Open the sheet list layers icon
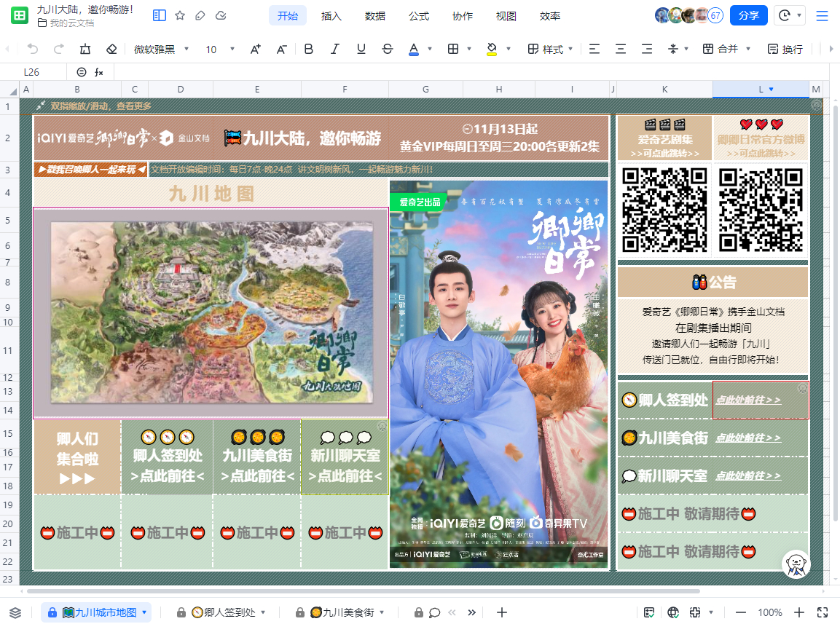The width and height of the screenshot is (840, 624). (x=15, y=612)
